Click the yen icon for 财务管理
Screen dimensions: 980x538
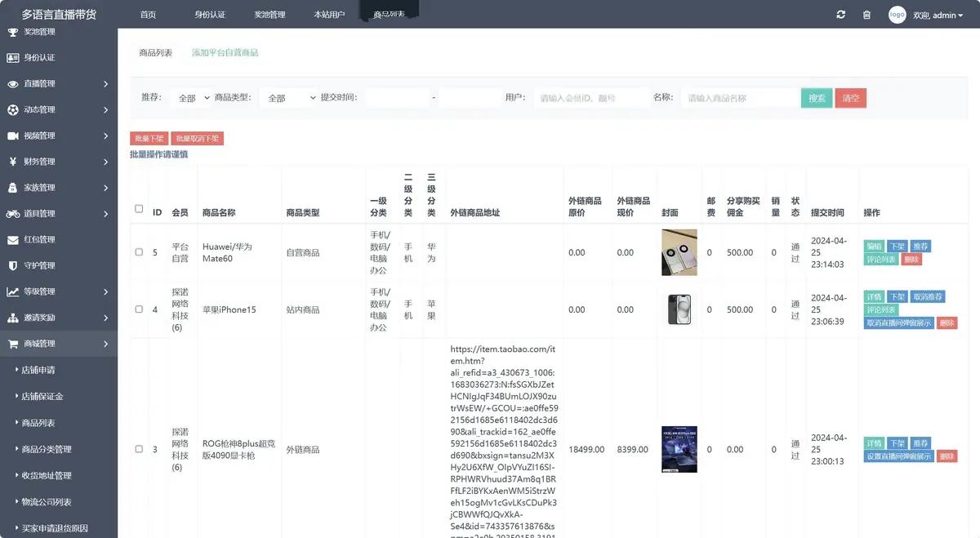13,162
